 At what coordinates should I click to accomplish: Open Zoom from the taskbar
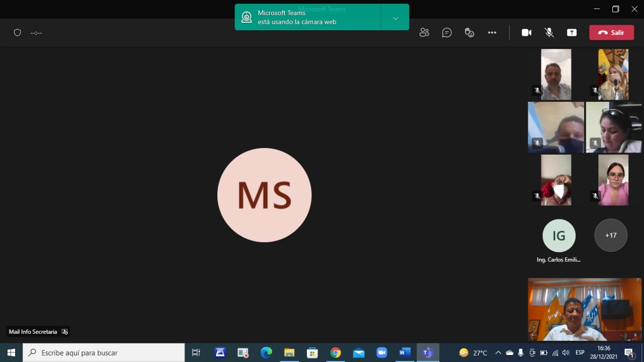[x=381, y=353]
